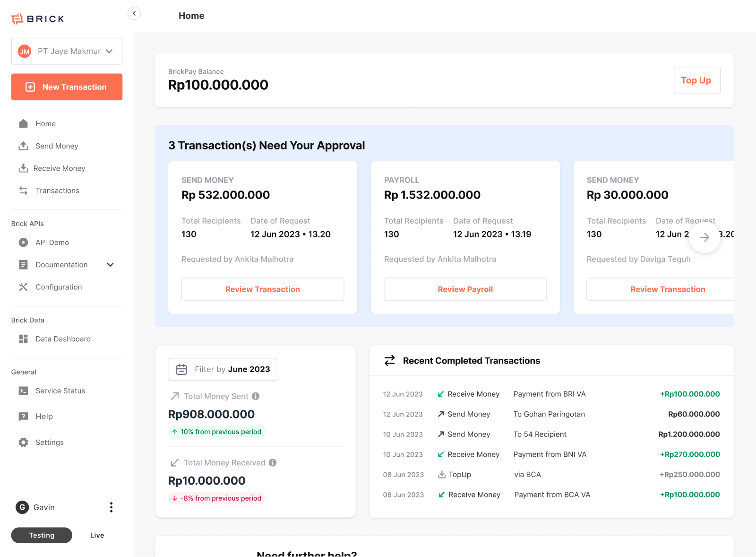This screenshot has height=557, width=756.
Task: Select the Receive Money download icon
Action: pyautogui.click(x=23, y=168)
